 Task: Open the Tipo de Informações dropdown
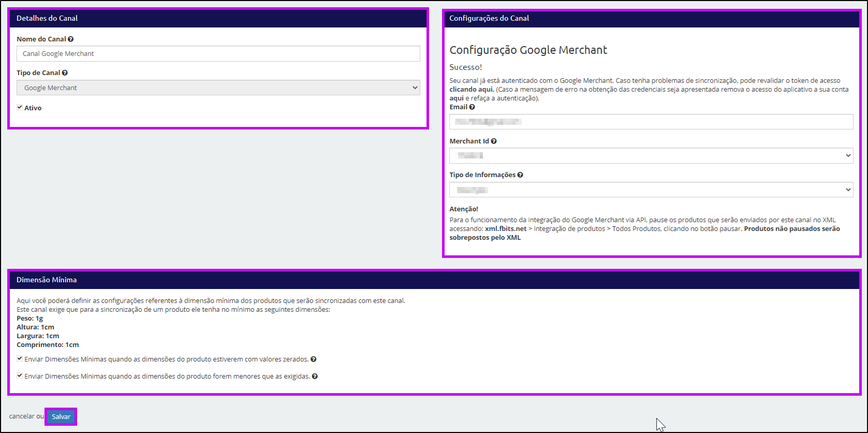651,190
